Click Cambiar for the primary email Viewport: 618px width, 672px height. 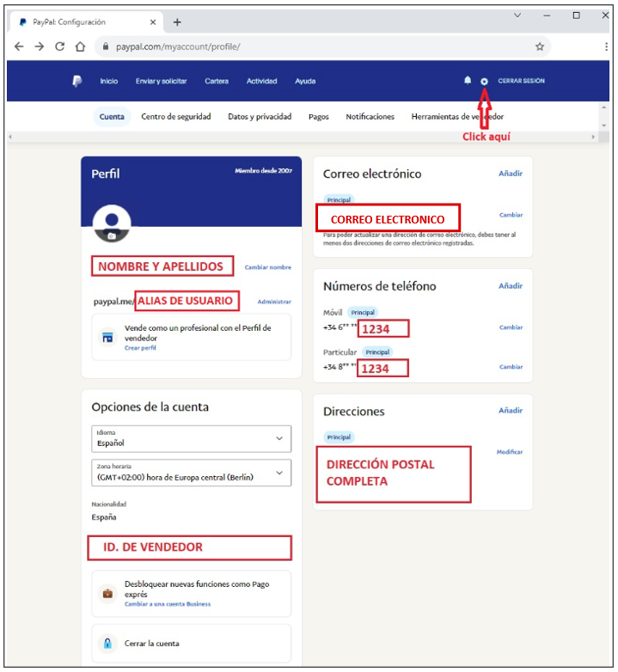pos(511,215)
